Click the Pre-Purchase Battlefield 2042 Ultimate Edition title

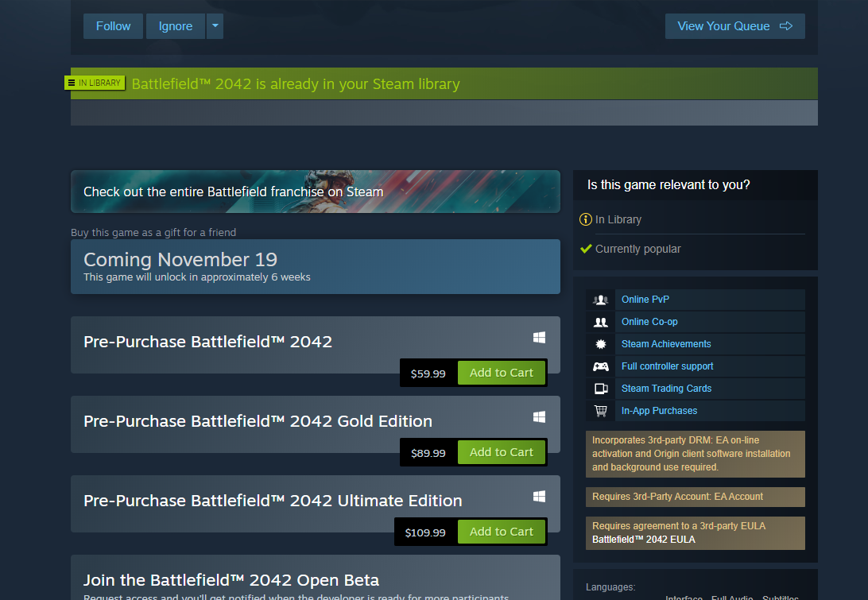(273, 501)
